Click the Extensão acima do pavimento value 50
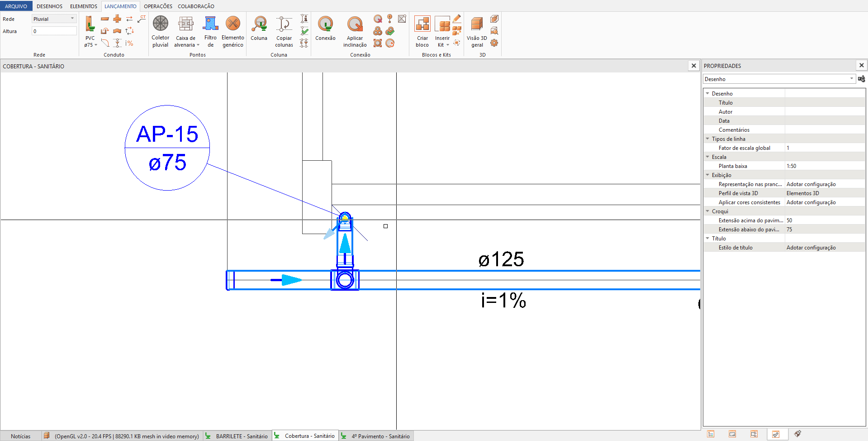 pyautogui.click(x=825, y=220)
